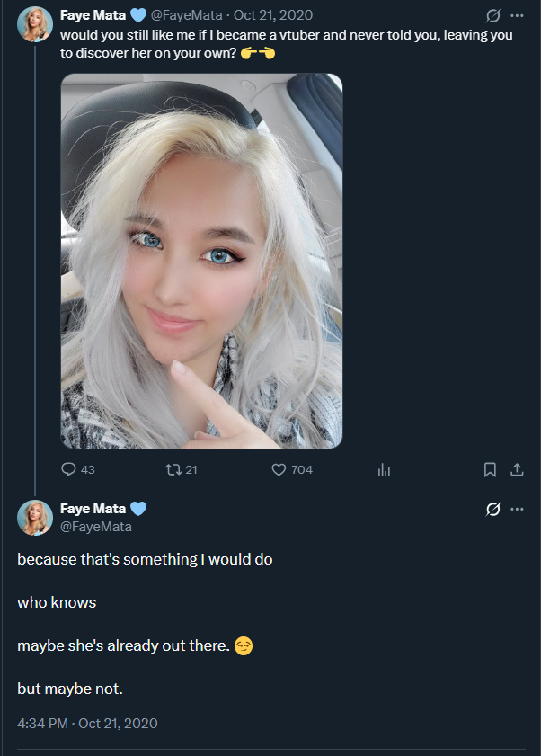Reply to the top Faye Mata tweet
This screenshot has width=541, height=756.
[x=69, y=469]
